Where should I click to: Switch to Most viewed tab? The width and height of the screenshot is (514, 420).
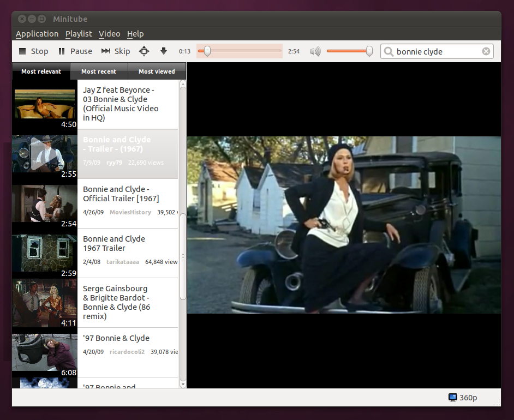157,71
